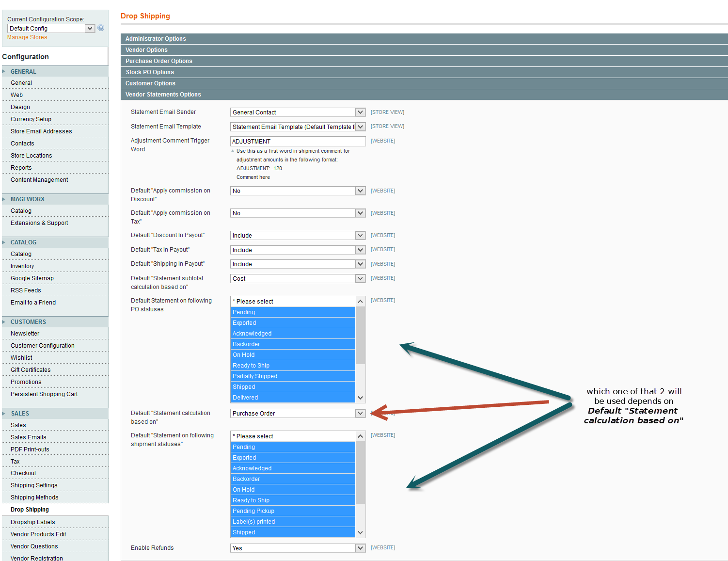The image size is (728, 561).
Task: Open Statement Email Sender dropdown
Action: pyautogui.click(x=298, y=112)
